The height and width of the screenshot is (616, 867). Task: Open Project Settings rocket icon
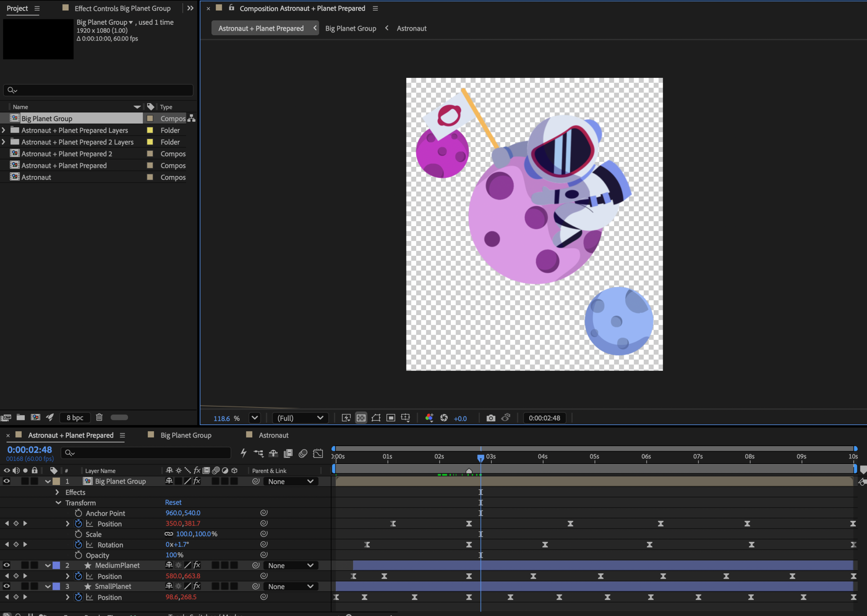[50, 417]
